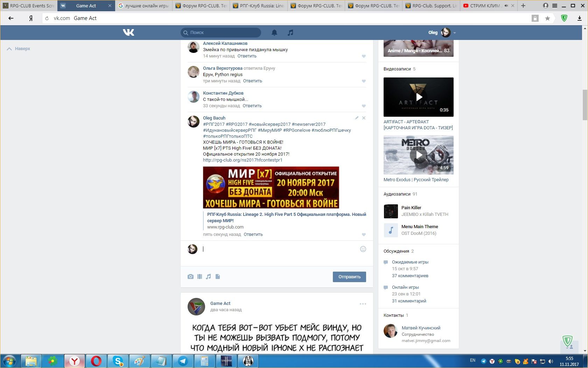The width and height of the screenshot is (588, 368).
Task: Open Ожидаемые игры discussion
Action: pyautogui.click(x=410, y=262)
